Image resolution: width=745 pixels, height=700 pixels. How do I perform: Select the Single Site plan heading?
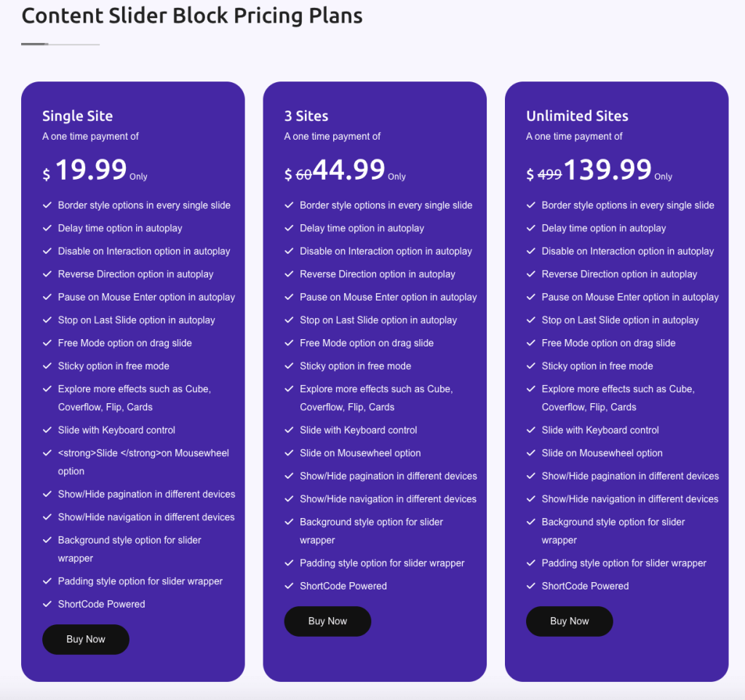tap(77, 116)
